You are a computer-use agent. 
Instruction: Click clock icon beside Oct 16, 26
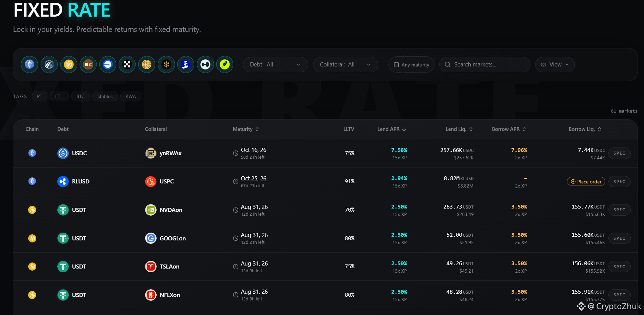tap(236, 153)
